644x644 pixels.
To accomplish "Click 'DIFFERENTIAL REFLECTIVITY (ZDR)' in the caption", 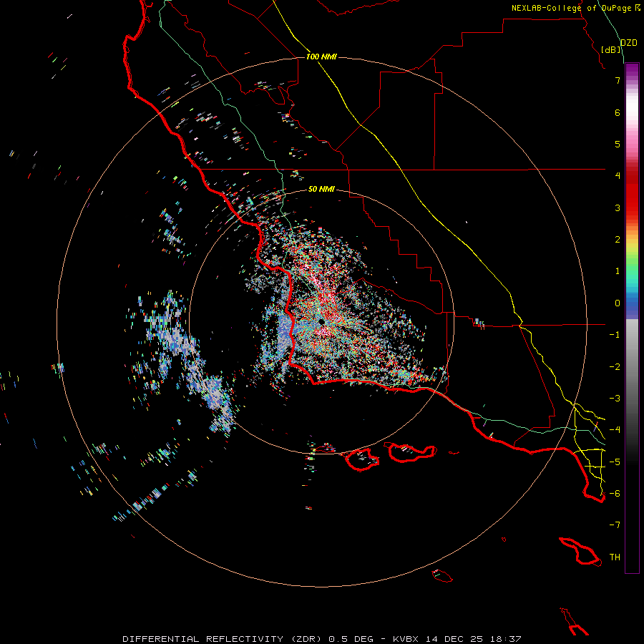I will 223,639.
